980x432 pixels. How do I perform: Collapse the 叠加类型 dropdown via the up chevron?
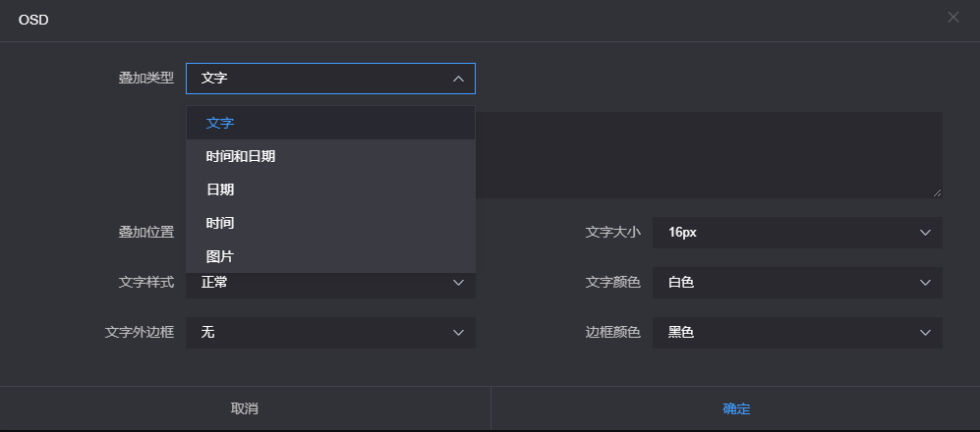click(458, 79)
